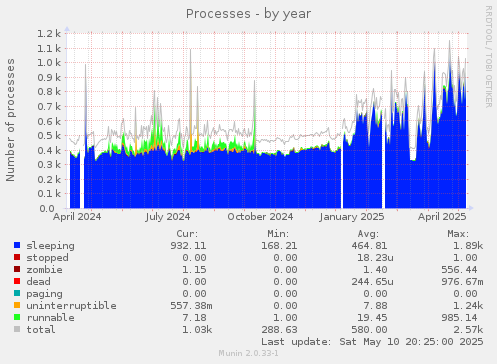Click runnable average value 19.45
This screenshot has height=364, width=497.
(x=372, y=318)
